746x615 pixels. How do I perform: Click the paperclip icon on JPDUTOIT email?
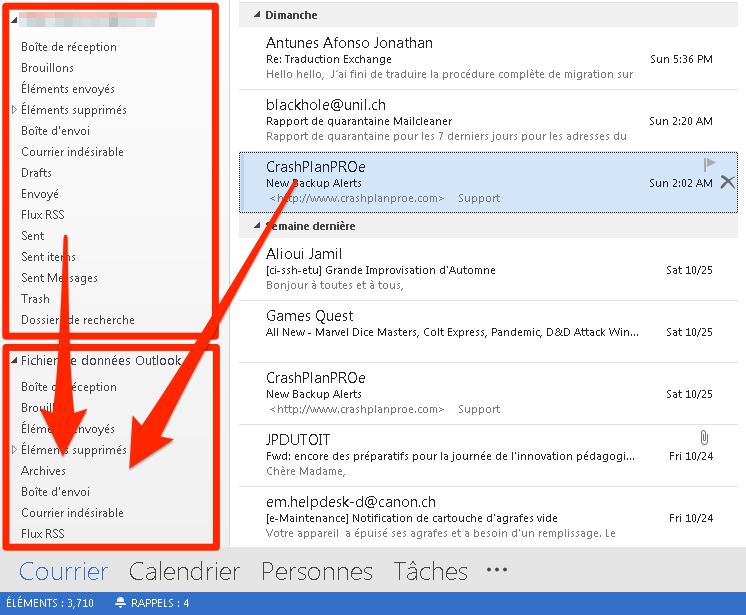tap(704, 438)
